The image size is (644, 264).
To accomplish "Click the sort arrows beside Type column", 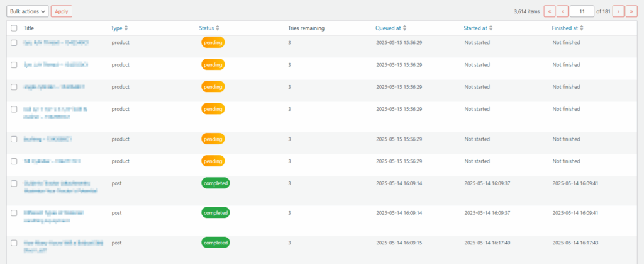I will pos(126,28).
